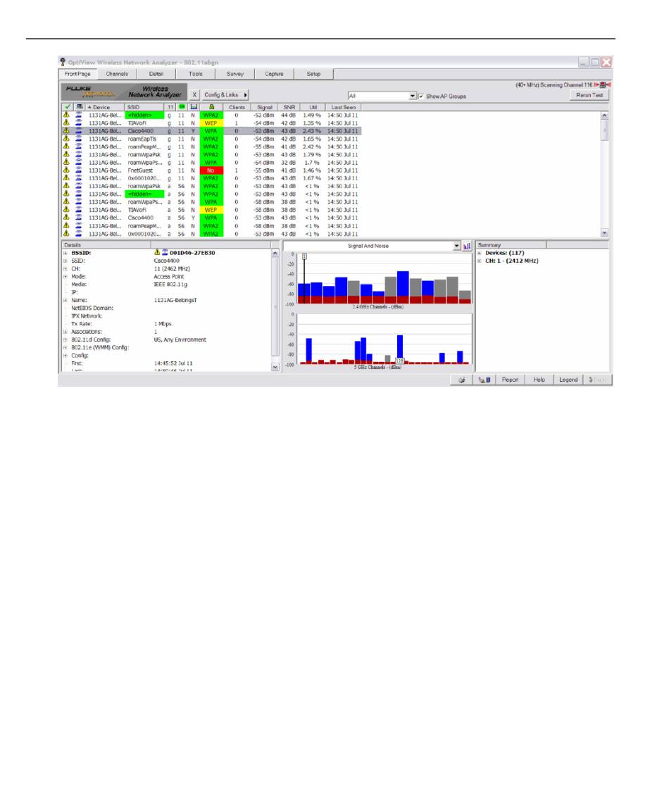Sort by the padlock security column icon
669x812 pixels.
coord(211,107)
